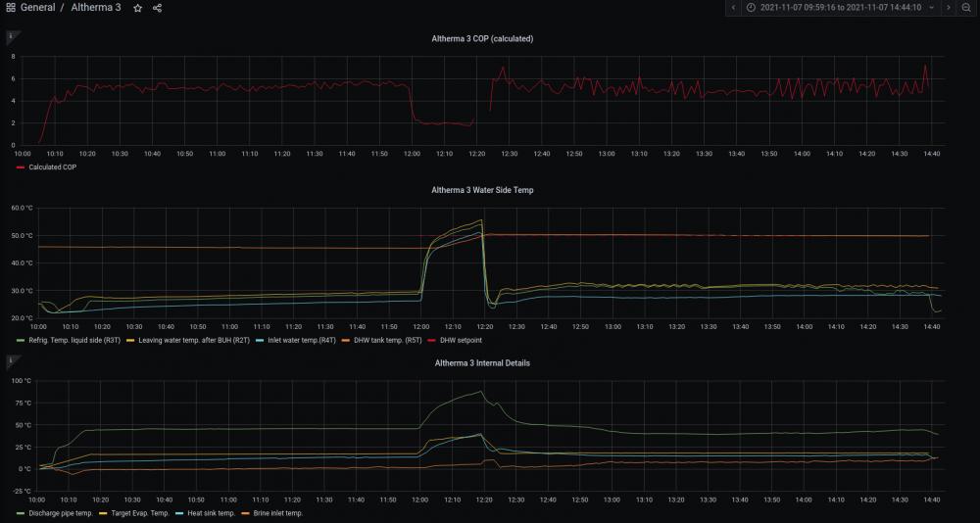
Task: Toggle Inlet water temp.(R4T) legend series
Action: point(301,341)
